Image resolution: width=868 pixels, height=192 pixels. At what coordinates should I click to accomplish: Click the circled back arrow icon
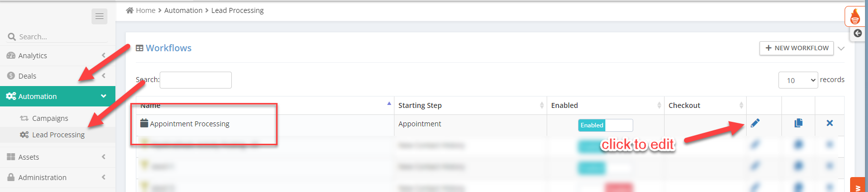pyautogui.click(x=858, y=34)
